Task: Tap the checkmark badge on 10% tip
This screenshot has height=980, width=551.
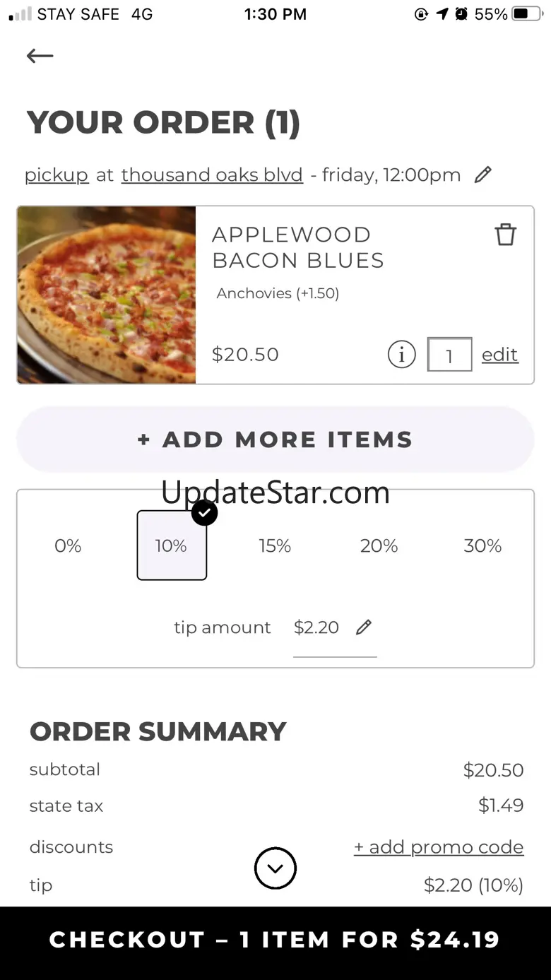Action: 204,513
